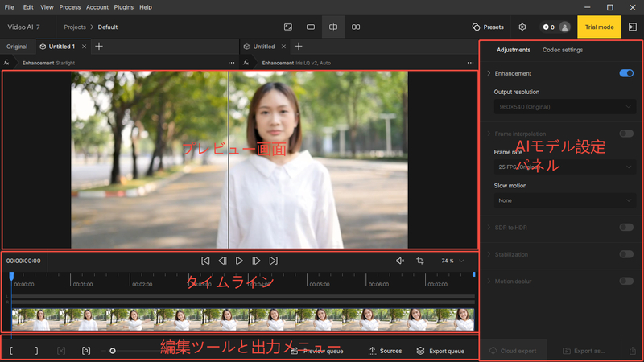Screen dimensions: 644x362
Task: Open the Edit menu
Action: coord(28,7)
